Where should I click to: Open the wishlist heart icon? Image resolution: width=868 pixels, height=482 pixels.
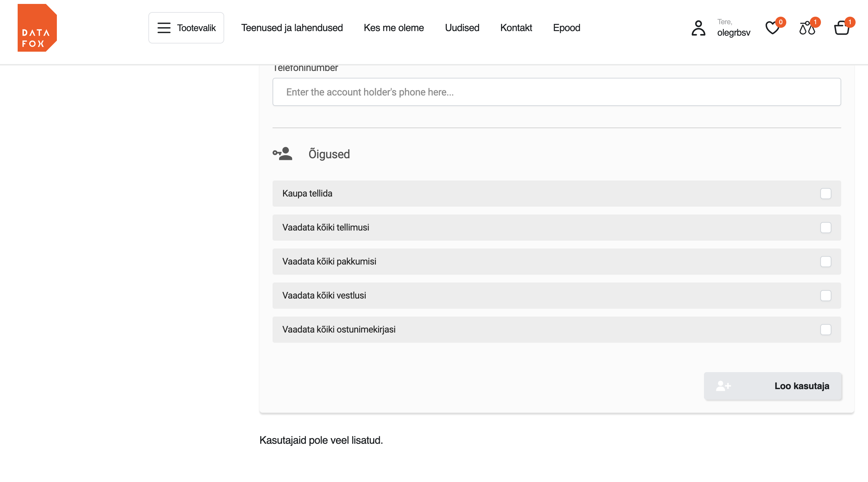tap(772, 28)
